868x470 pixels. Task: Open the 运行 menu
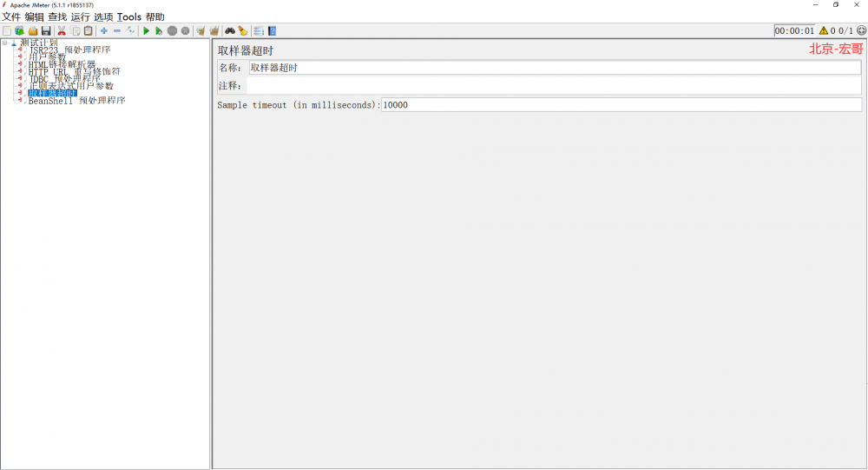80,17
